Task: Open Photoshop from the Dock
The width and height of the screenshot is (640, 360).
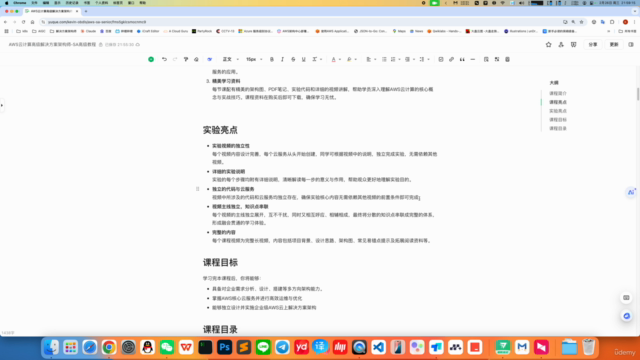Action: pyautogui.click(x=224, y=347)
